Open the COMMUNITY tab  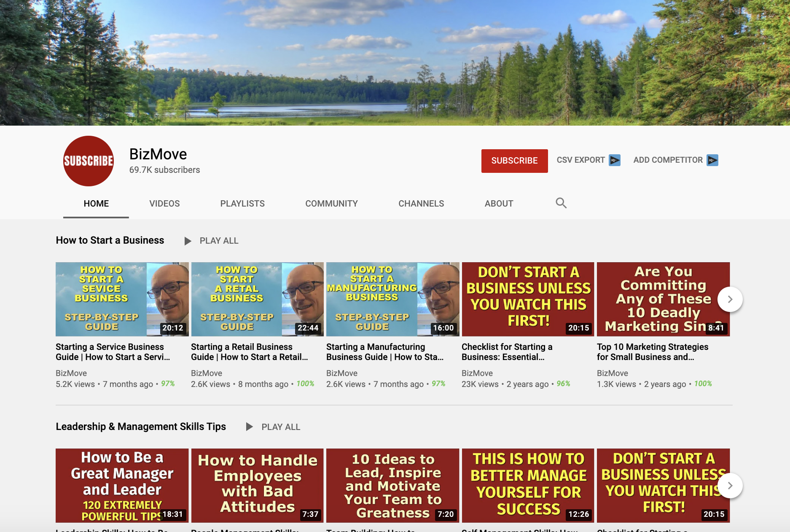tap(331, 204)
